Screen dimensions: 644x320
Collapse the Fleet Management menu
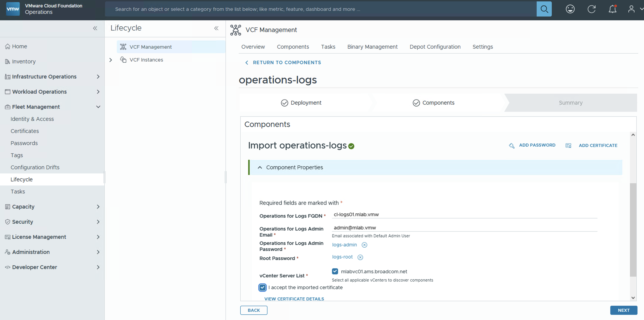pyautogui.click(x=98, y=107)
